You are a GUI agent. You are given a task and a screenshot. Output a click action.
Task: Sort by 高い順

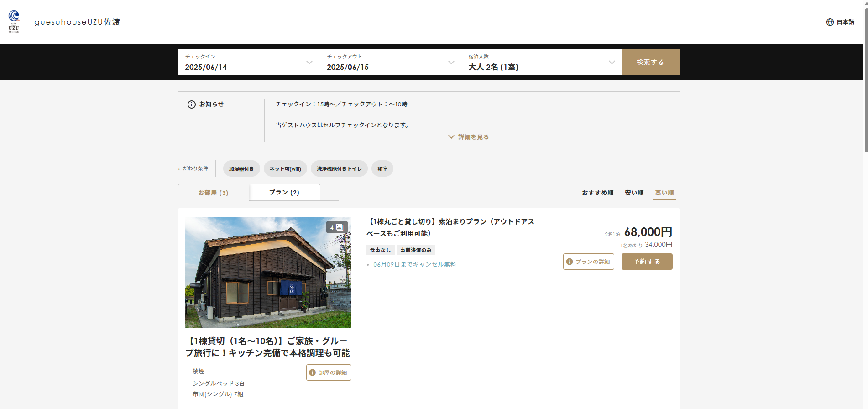pos(664,193)
